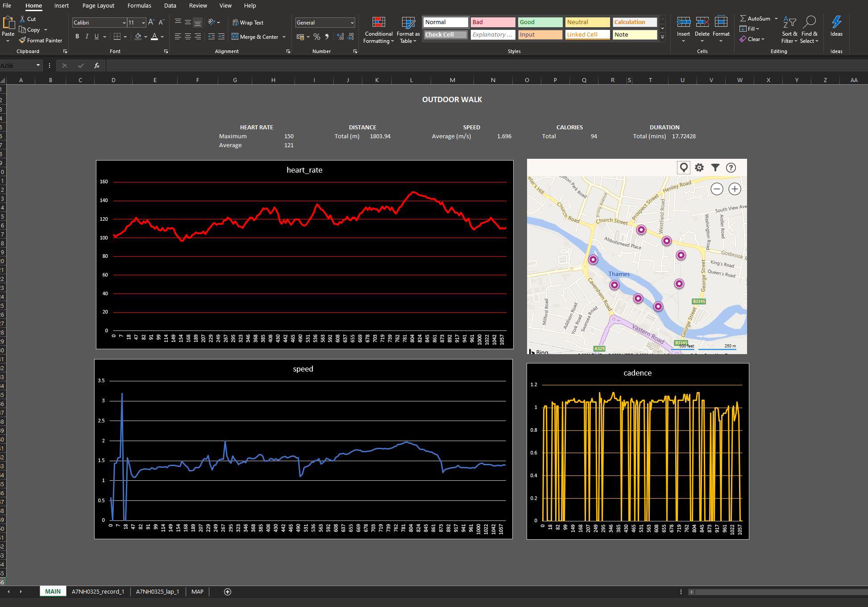Toggle Italic formatting
Screen dimensions: 868x607
87,37
